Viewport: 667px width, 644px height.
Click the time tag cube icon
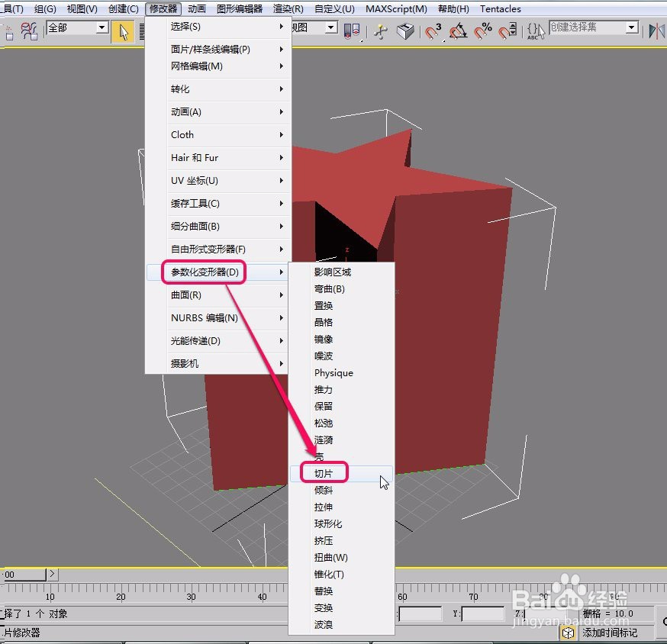(568, 633)
